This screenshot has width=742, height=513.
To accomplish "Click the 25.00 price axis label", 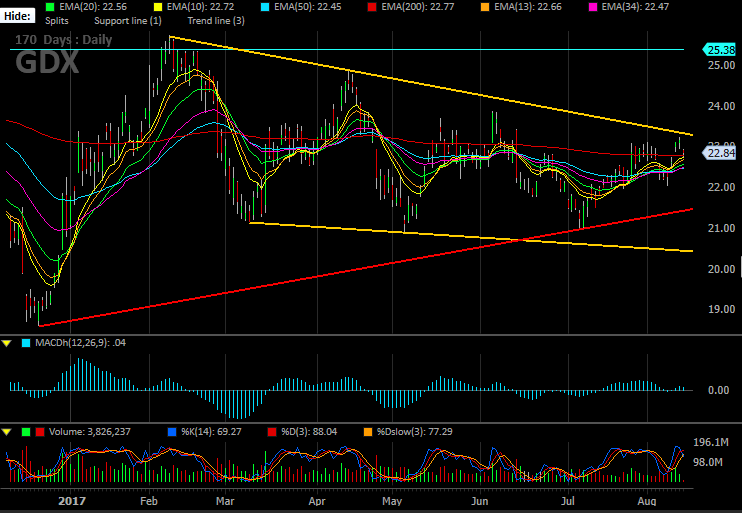I will pos(722,65).
